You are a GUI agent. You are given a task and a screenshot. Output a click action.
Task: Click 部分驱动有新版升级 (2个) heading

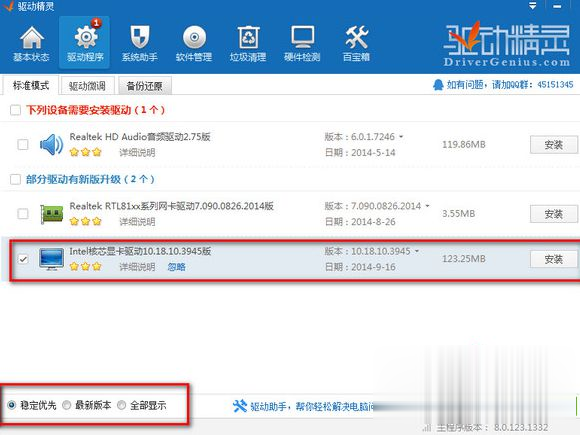(90, 179)
